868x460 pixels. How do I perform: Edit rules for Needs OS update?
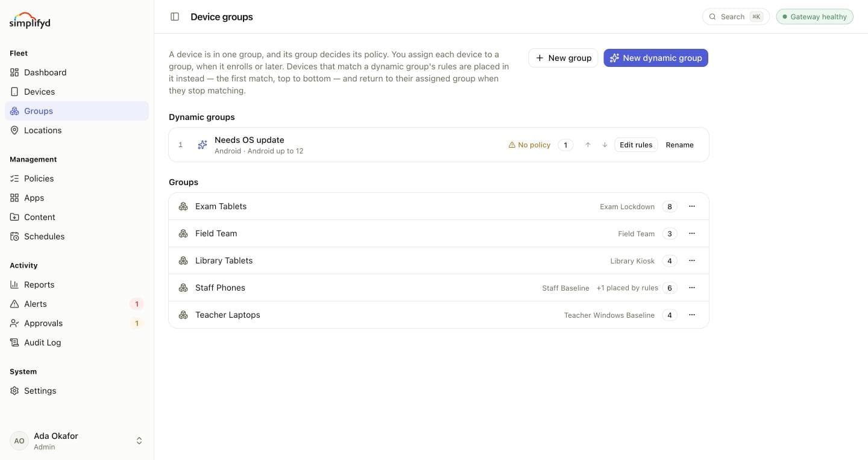636,145
